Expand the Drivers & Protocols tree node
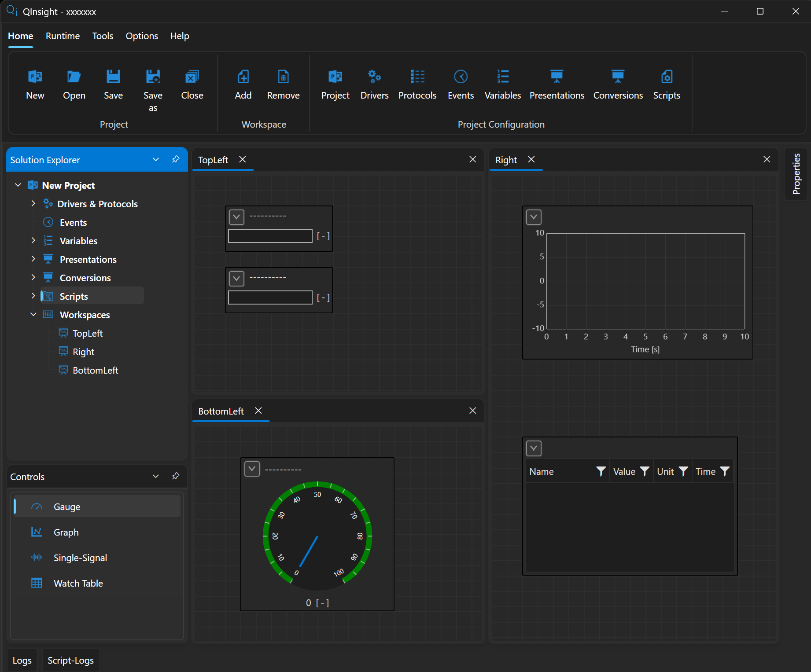The height and width of the screenshot is (672, 811). point(33,204)
